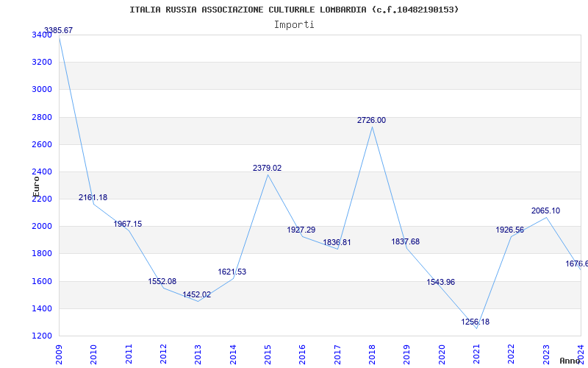Select the 2400 y-axis value
The width and height of the screenshot is (588, 368).
point(42,172)
